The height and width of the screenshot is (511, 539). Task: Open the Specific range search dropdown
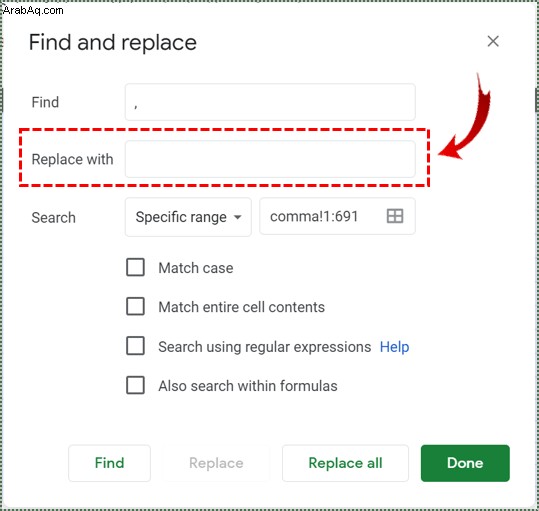click(x=188, y=217)
